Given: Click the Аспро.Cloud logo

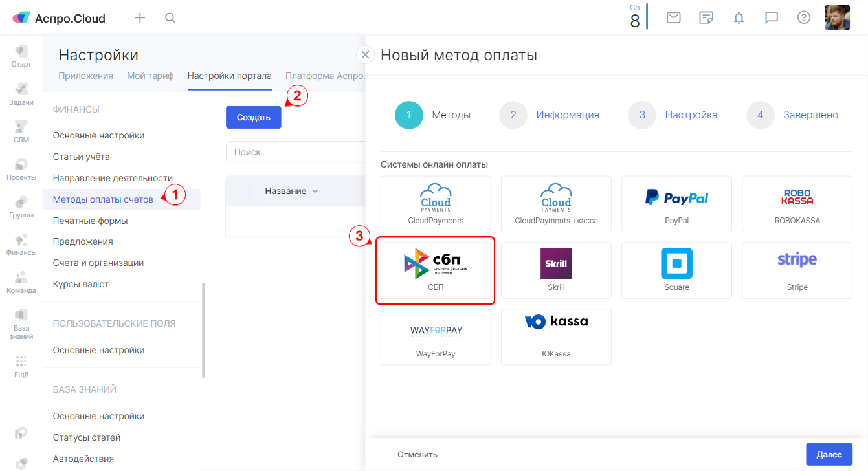Looking at the screenshot, I should pyautogui.click(x=59, y=18).
